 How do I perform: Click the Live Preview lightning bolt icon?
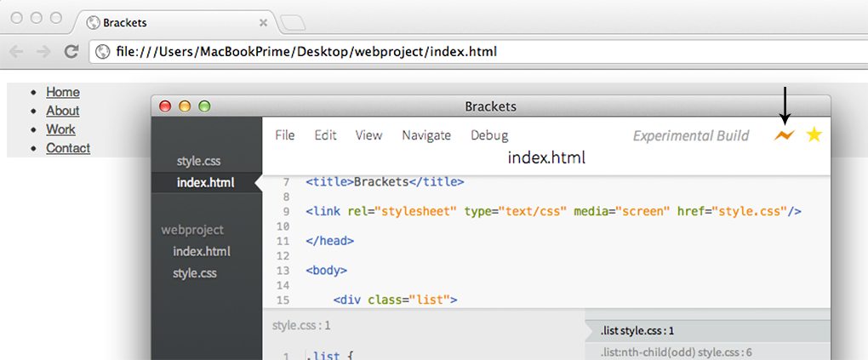[x=784, y=135]
